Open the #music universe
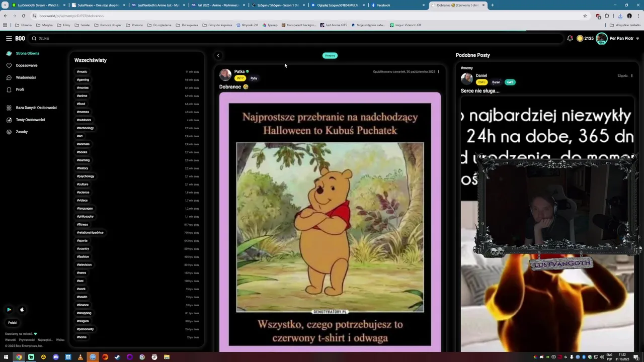Image resolution: width=644 pixels, height=362 pixels. click(x=82, y=71)
